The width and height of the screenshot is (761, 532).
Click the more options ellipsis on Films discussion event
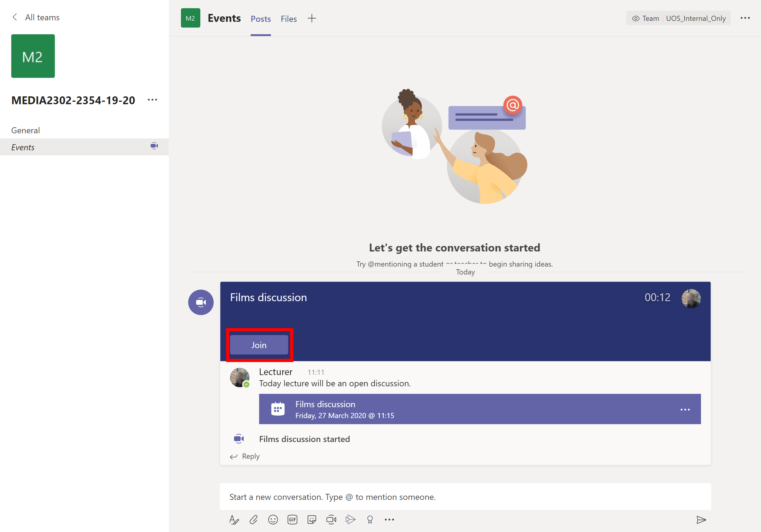coord(685,409)
